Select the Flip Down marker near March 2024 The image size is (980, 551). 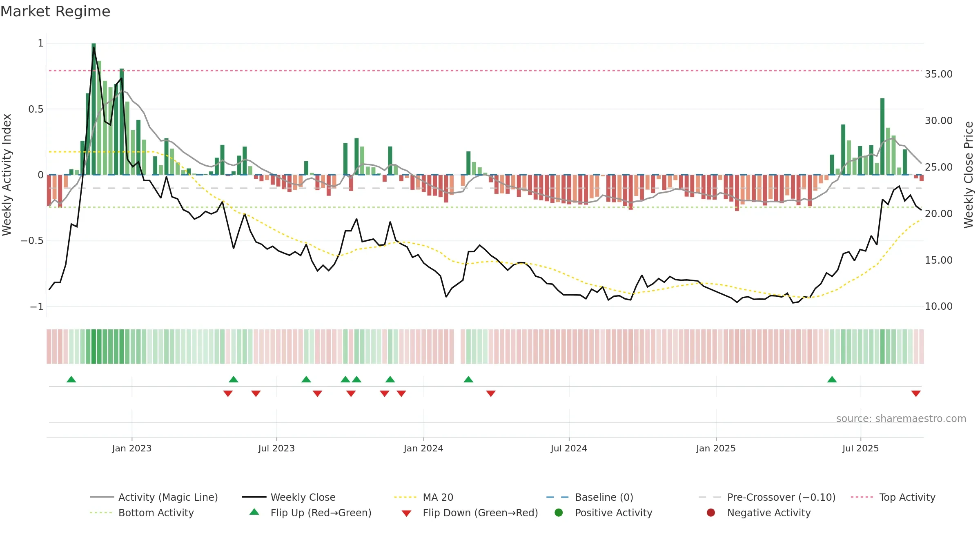click(x=491, y=393)
